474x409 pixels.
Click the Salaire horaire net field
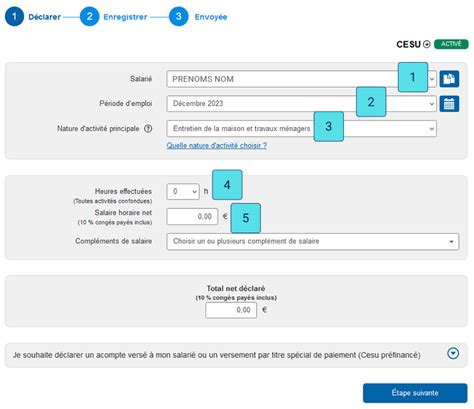point(192,216)
